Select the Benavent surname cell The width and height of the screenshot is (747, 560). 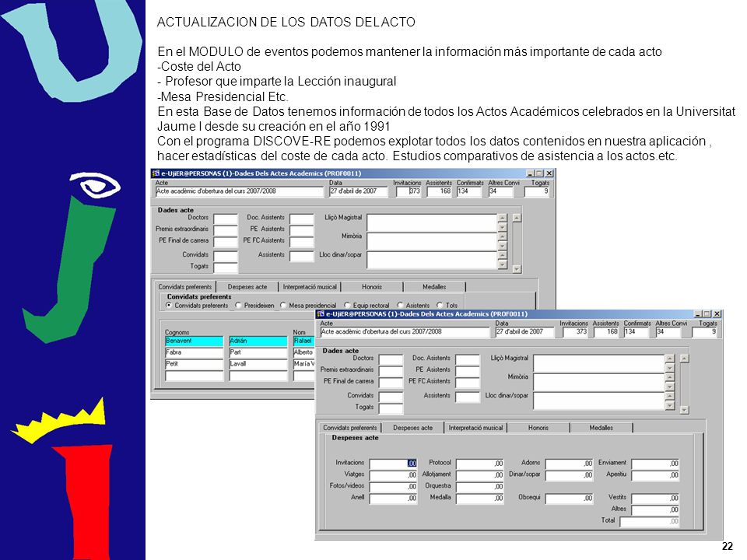(194, 341)
